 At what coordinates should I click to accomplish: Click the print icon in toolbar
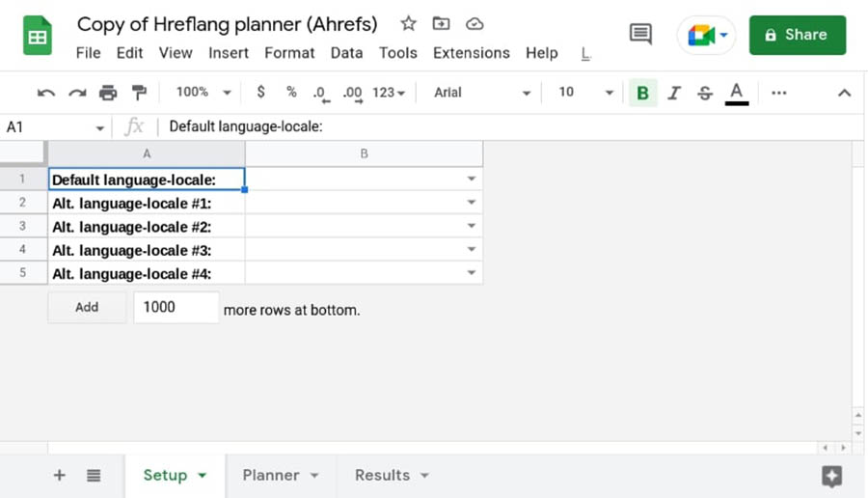108,93
